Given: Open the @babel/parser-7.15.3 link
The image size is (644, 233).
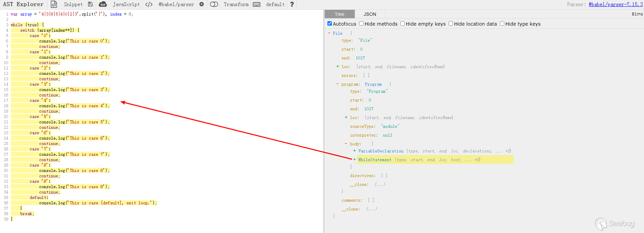Looking at the screenshot, I should (x=615, y=4).
